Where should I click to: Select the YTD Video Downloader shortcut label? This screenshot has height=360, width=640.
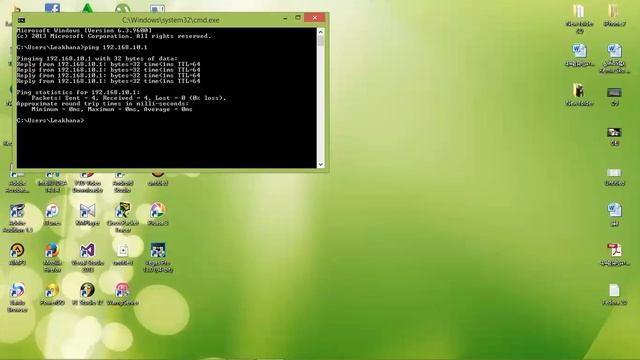coord(87,187)
